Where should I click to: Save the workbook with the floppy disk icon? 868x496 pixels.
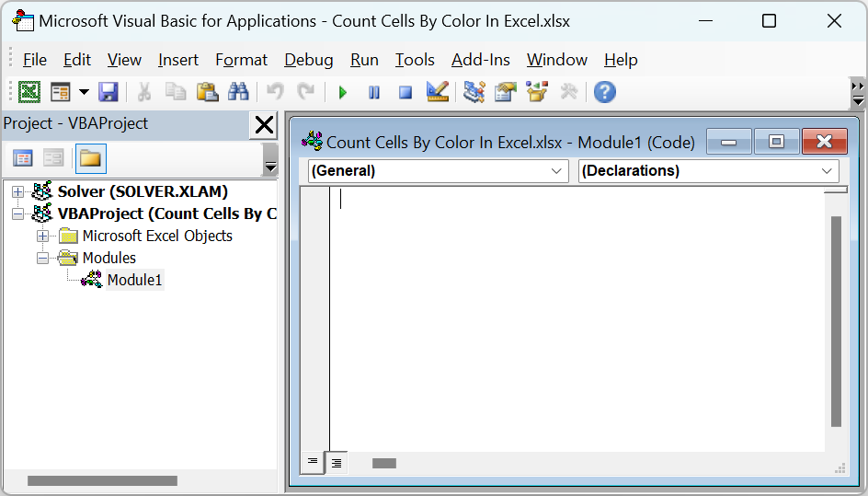tap(108, 92)
